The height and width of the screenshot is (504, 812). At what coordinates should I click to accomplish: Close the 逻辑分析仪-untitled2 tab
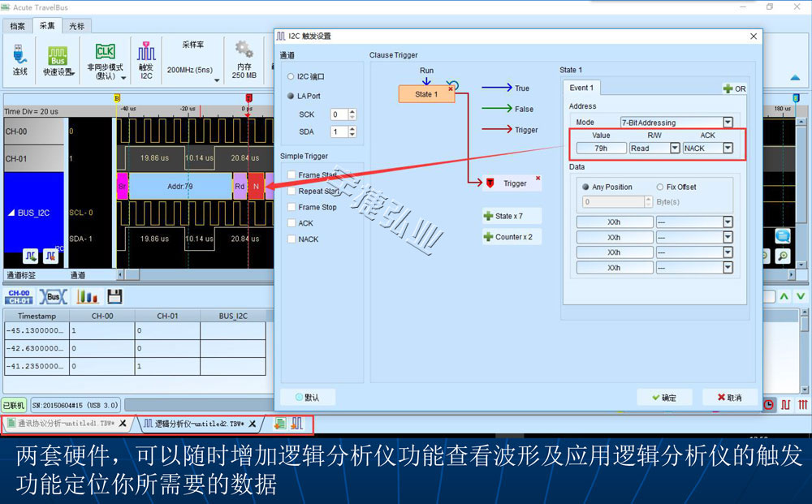coord(253,424)
